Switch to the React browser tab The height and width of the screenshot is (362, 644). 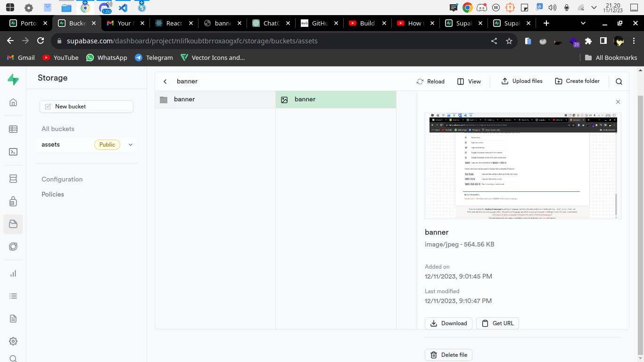point(173,23)
